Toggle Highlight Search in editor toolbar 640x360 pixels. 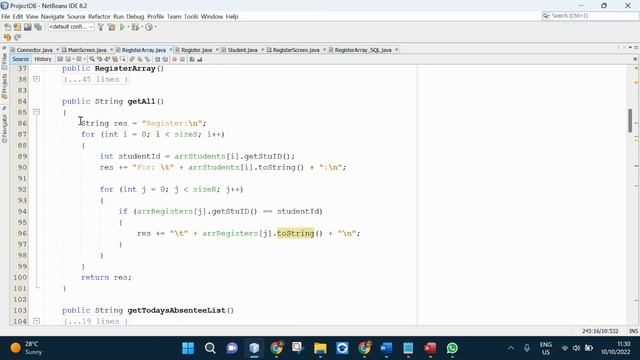pyautogui.click(x=115, y=59)
